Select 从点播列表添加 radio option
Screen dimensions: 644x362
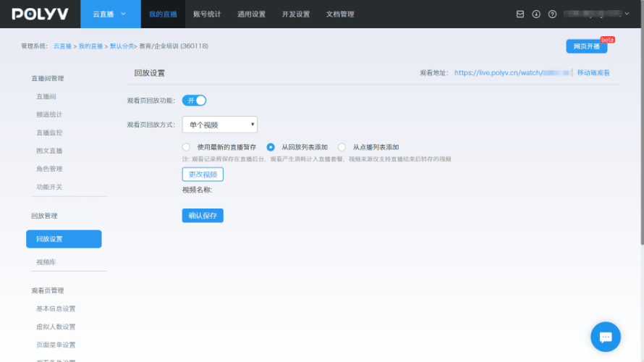342,147
